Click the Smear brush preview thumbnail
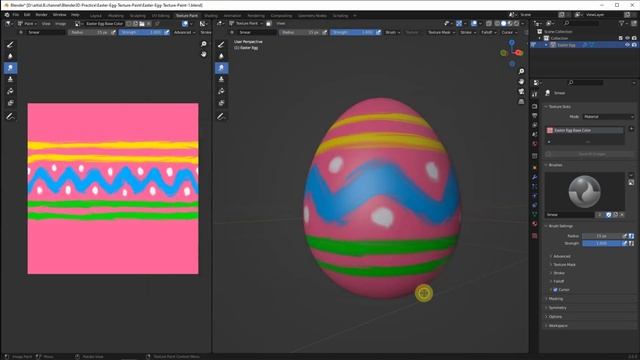640x360 pixels. [584, 191]
